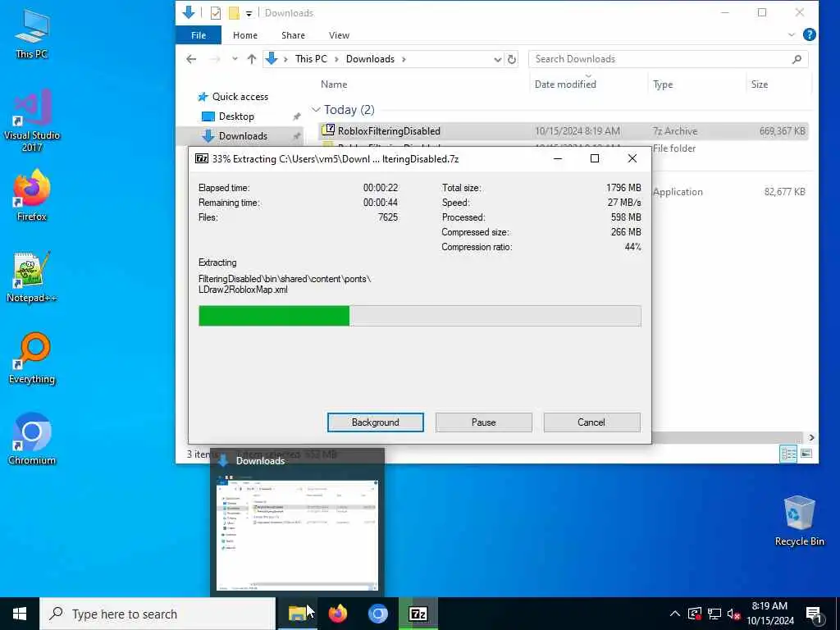Viewport: 840px width, 630px height.
Task: Open the Share ribbon tab
Action: click(x=293, y=35)
